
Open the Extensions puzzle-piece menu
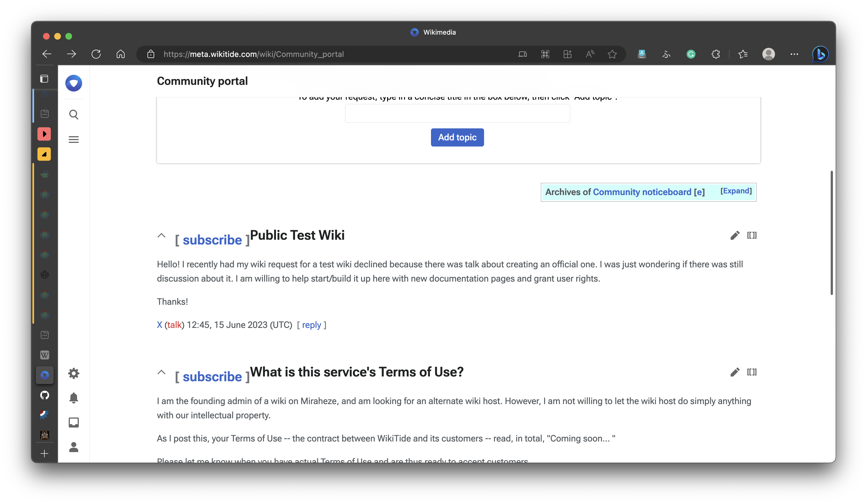716,54
